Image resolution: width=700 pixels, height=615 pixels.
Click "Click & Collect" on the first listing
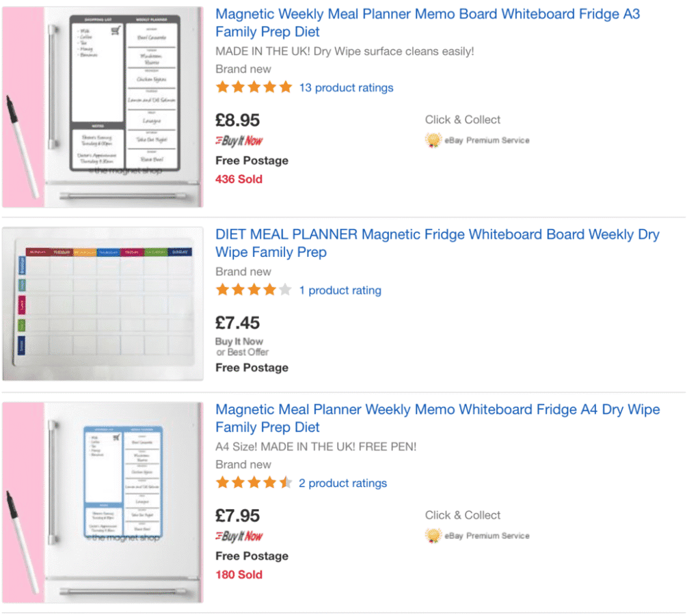pyautogui.click(x=462, y=119)
